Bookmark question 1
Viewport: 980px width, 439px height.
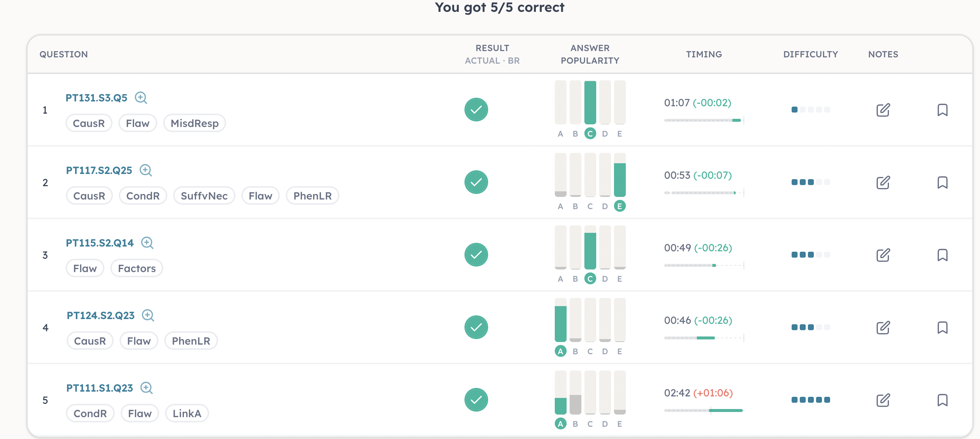click(942, 110)
